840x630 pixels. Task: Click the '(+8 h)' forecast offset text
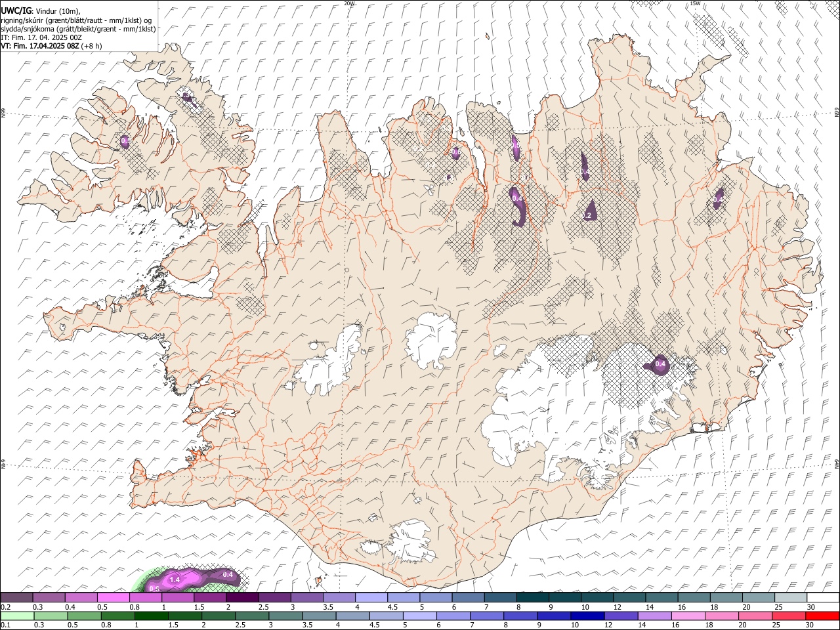[91, 46]
